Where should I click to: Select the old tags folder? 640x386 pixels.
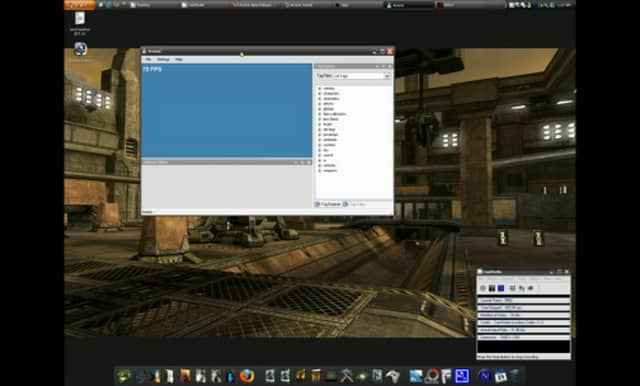[329, 129]
